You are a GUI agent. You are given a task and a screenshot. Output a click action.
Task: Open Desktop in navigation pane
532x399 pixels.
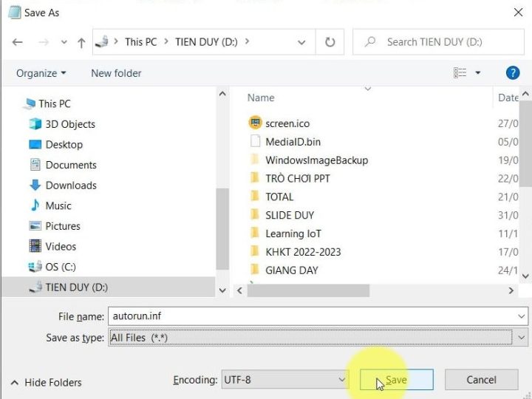tap(64, 145)
